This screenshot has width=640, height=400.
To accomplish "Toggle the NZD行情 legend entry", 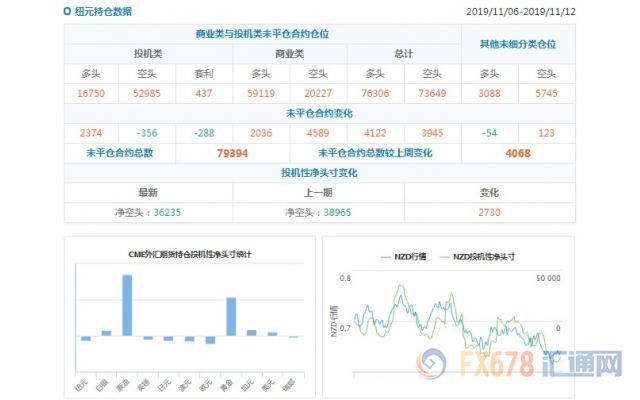I will pos(404,257).
